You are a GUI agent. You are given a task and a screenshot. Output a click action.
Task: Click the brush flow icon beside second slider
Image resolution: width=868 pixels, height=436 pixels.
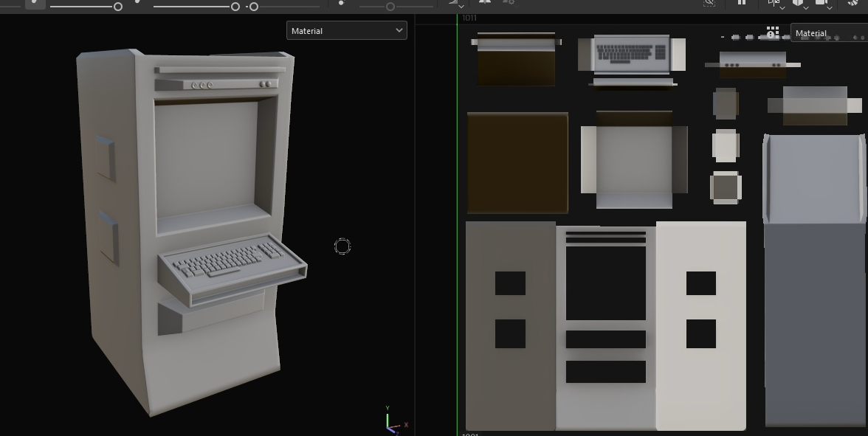click(x=138, y=2)
